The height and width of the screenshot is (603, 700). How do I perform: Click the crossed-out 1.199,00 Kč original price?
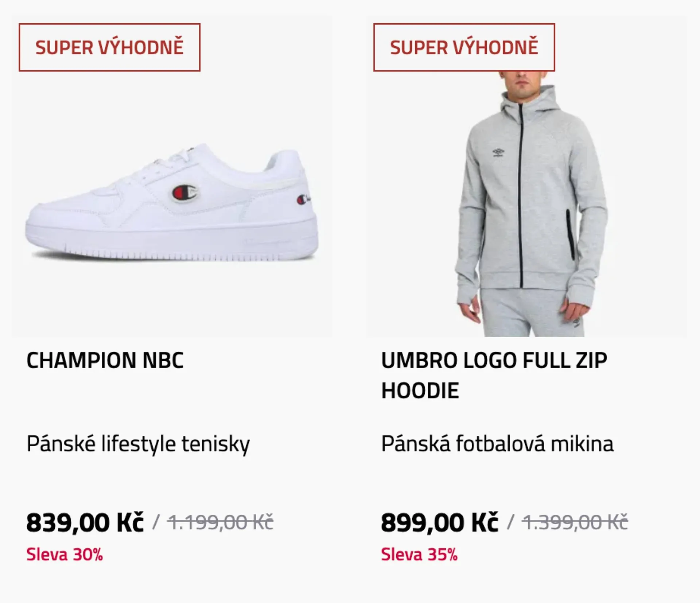coord(220,522)
